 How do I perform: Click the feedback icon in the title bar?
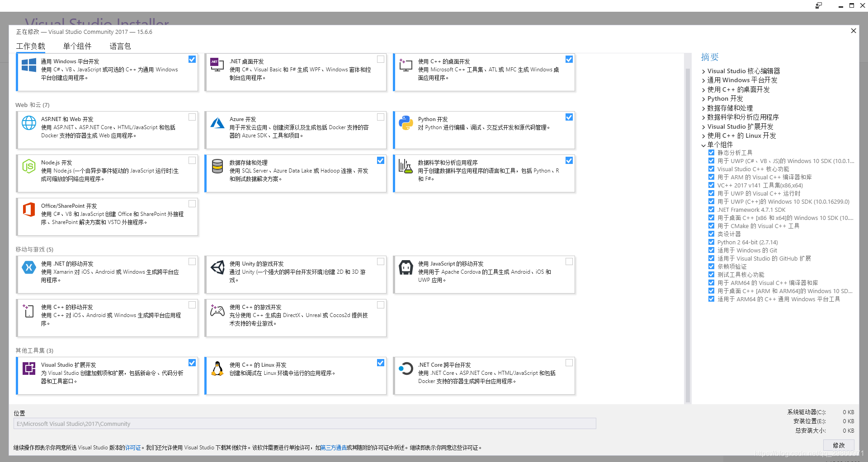tap(819, 5)
